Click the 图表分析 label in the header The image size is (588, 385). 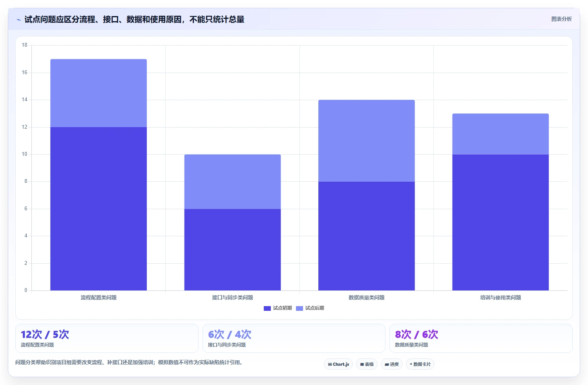561,19
